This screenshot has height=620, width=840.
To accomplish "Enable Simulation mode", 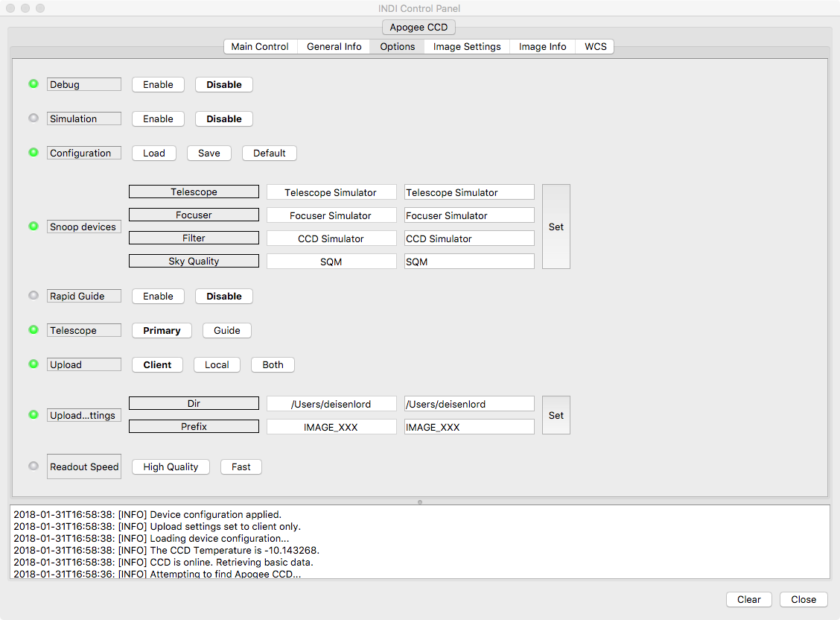I will 158,119.
